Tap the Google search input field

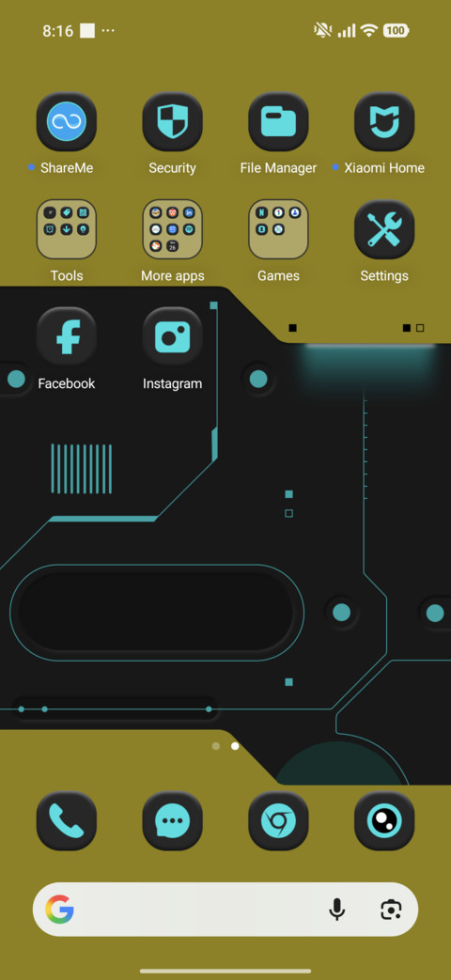[225, 910]
